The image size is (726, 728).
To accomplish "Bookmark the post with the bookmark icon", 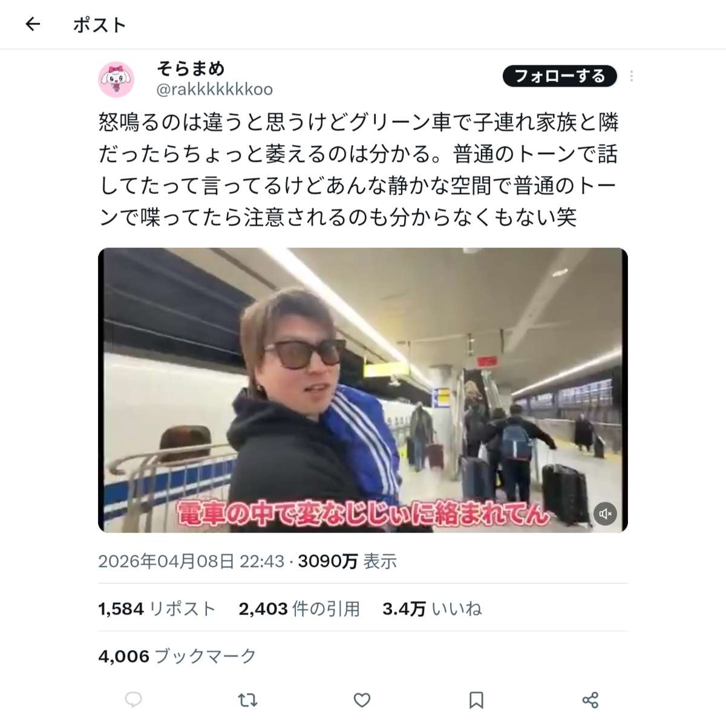I will point(476,700).
